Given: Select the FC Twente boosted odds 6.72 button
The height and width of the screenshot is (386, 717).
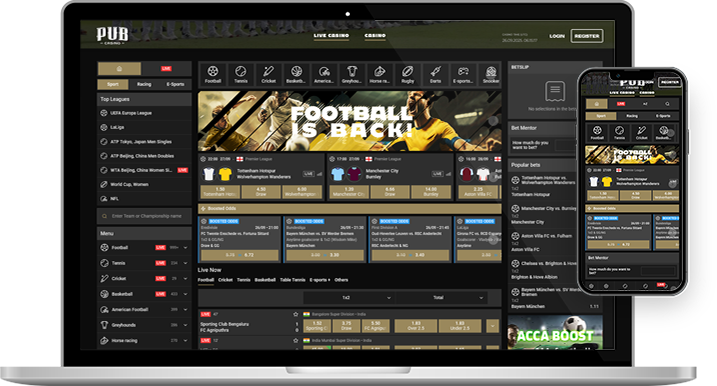Looking at the screenshot, I should coord(240,255).
